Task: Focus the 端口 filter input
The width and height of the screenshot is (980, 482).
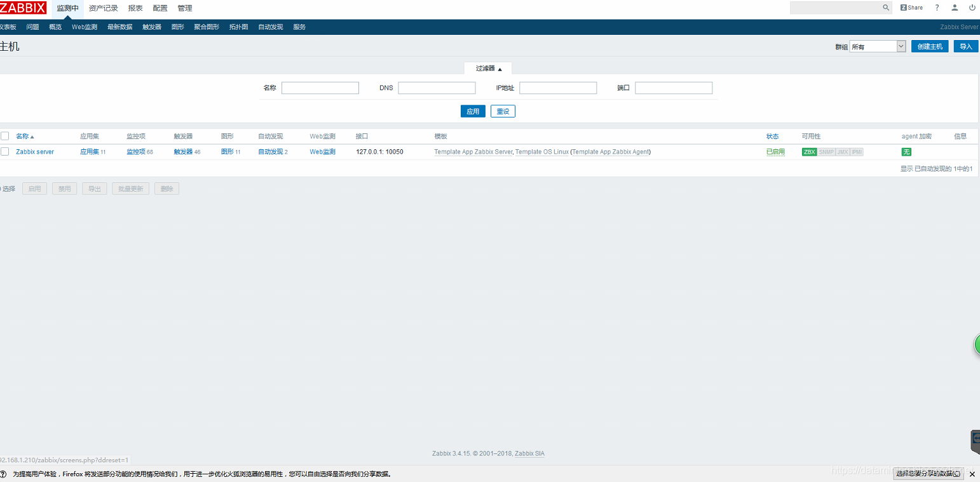Action: 674,88
